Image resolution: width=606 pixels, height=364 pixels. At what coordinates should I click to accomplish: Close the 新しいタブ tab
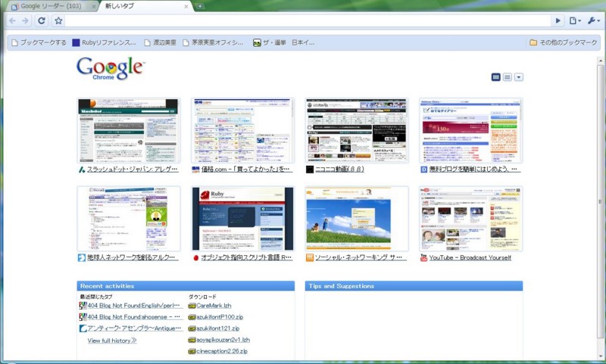[186, 7]
